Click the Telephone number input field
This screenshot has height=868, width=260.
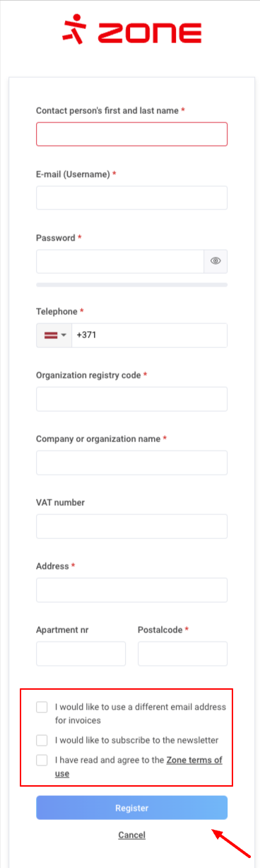click(150, 335)
